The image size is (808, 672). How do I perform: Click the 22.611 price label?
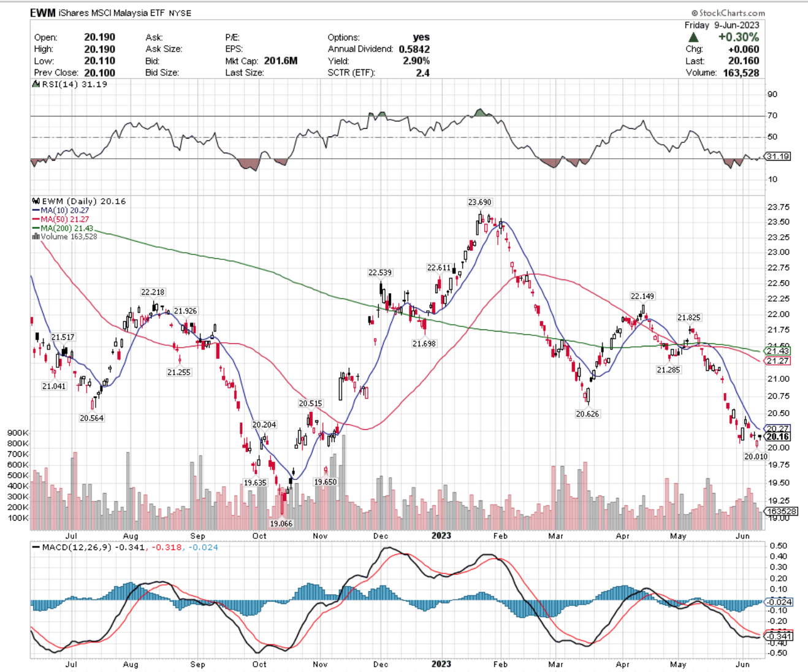[439, 268]
